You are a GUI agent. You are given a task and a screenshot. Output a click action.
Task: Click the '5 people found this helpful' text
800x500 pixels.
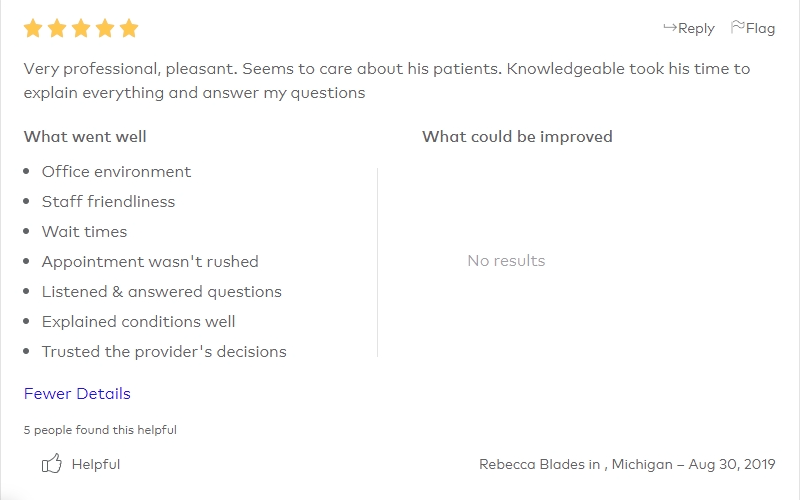(100, 430)
